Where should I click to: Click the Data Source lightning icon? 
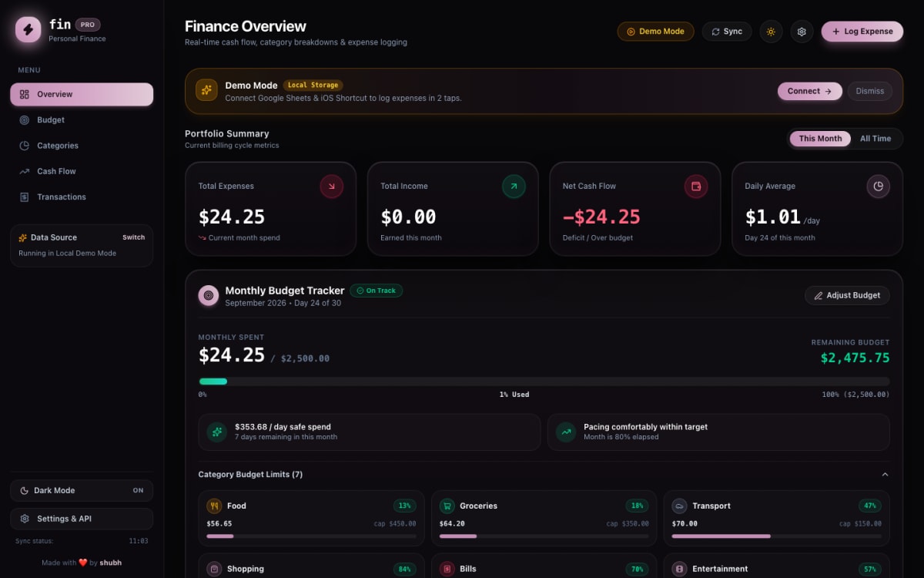coord(23,238)
